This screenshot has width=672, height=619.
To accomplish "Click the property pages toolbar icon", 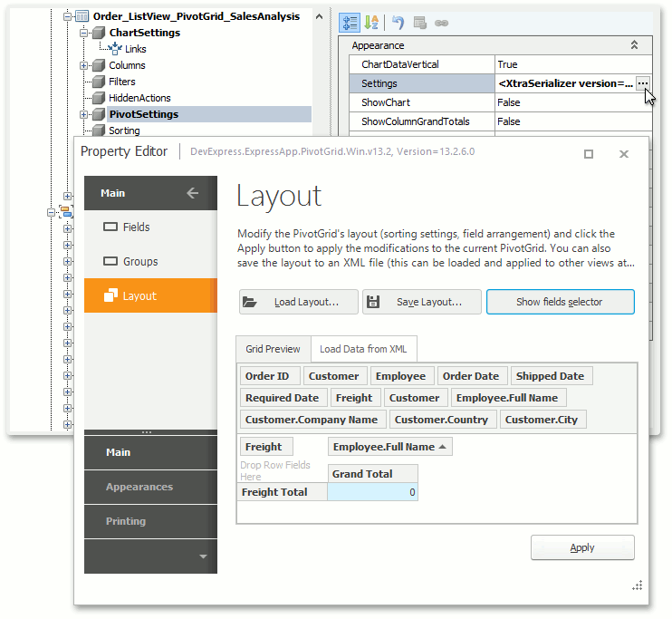I will pyautogui.click(x=420, y=23).
